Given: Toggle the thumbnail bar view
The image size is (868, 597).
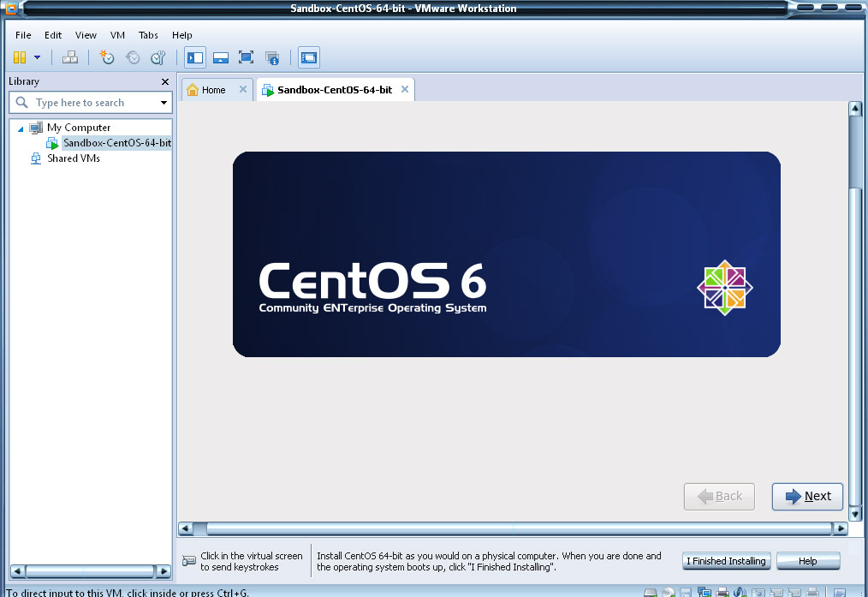Looking at the screenshot, I should [x=220, y=57].
